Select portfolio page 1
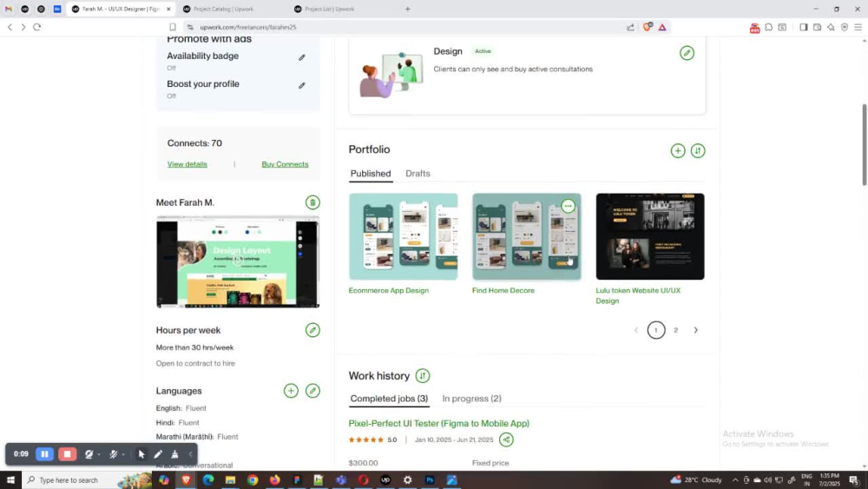The image size is (868, 489). tap(656, 331)
